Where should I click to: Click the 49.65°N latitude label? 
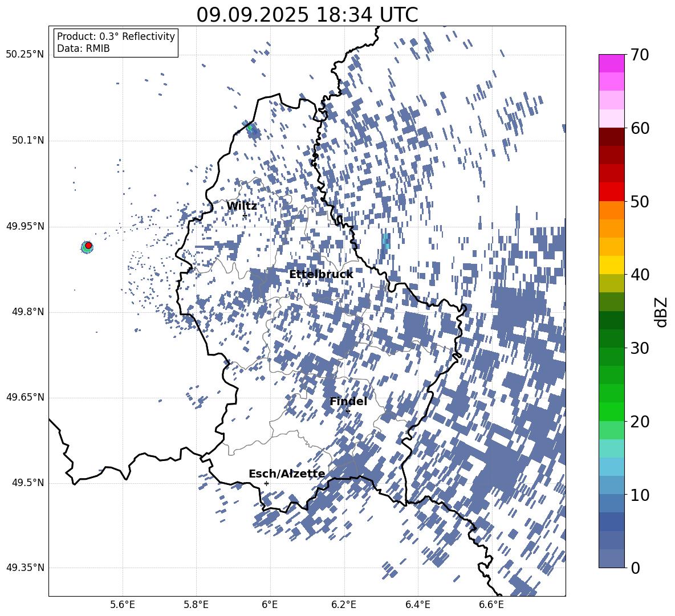click(x=25, y=397)
